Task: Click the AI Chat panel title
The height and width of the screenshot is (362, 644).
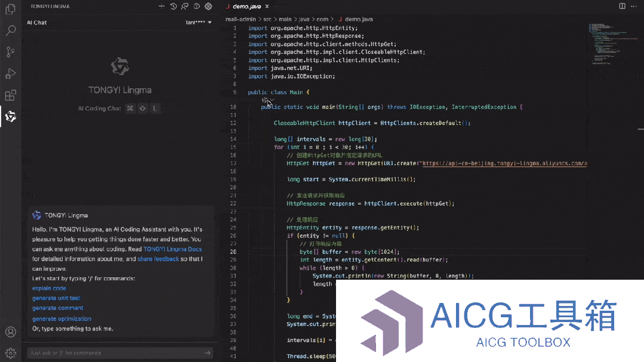Action: 37,23
